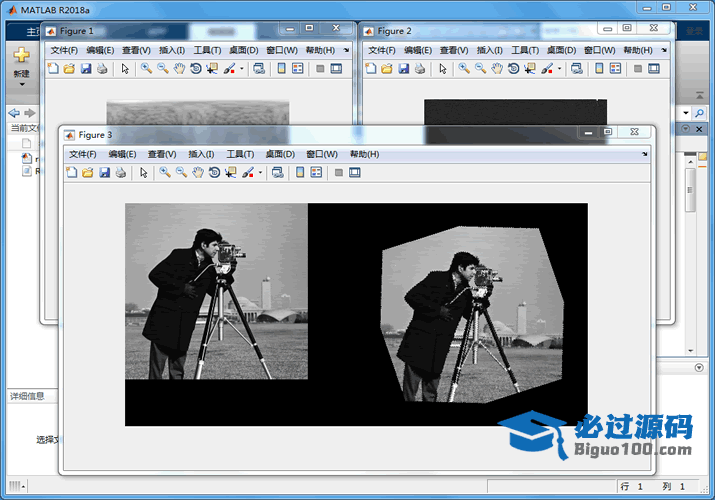Activate Zoom In tool in Figure 3
This screenshot has width=715, height=500.
[165, 172]
